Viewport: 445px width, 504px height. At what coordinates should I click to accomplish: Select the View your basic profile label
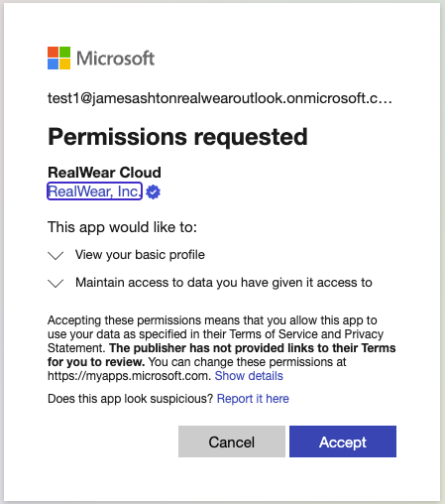(x=140, y=255)
